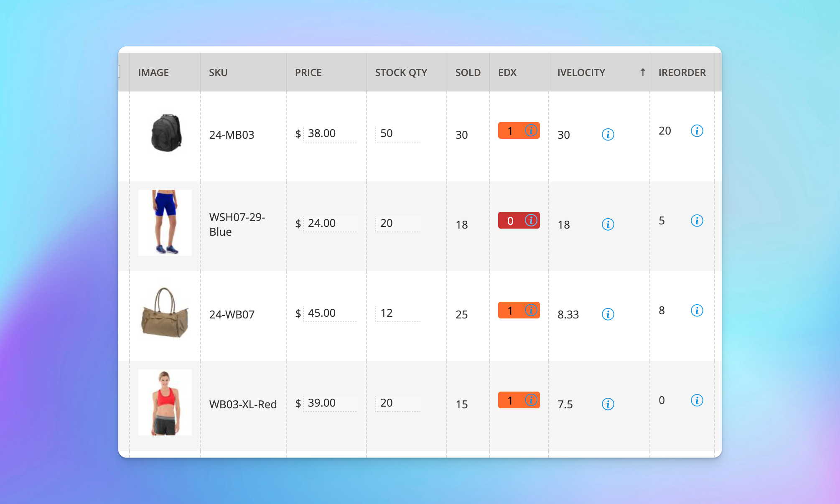This screenshot has height=504, width=840.
Task: Edit price field showing 45.00
Action: pyautogui.click(x=330, y=313)
